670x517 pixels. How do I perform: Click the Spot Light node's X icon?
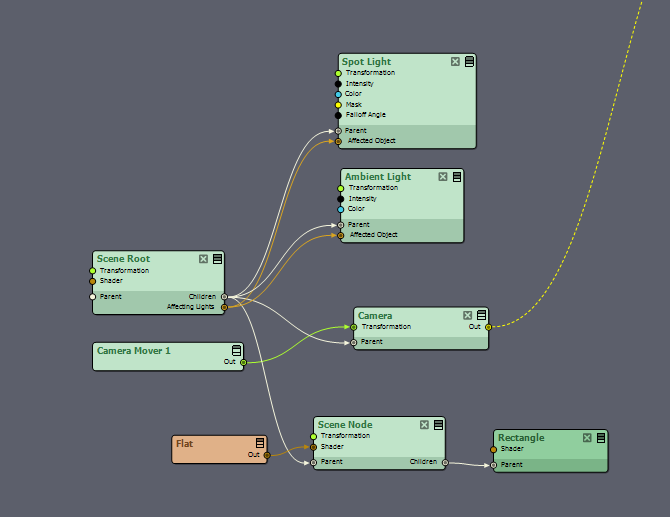[455, 62]
